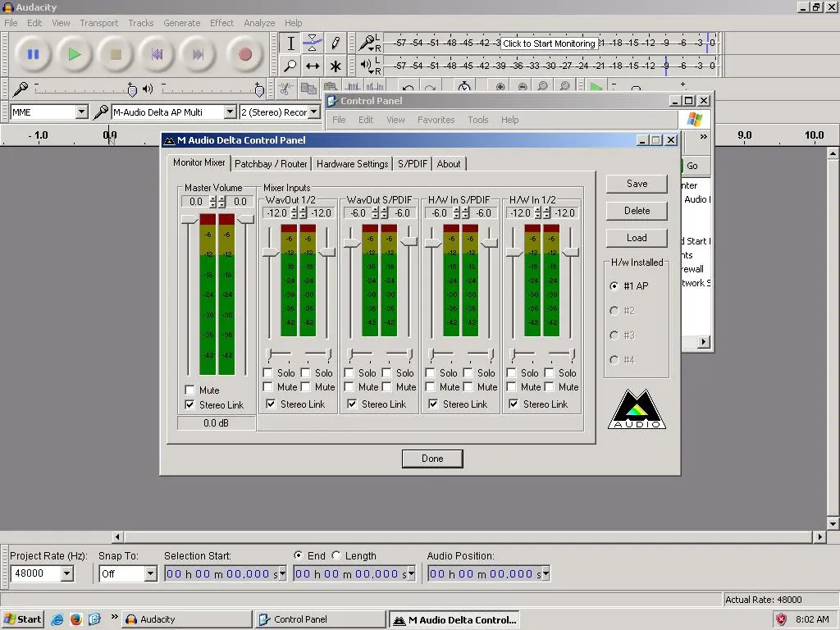Select the Time Shift tool
Screen dimensions: 840x630
[313, 66]
